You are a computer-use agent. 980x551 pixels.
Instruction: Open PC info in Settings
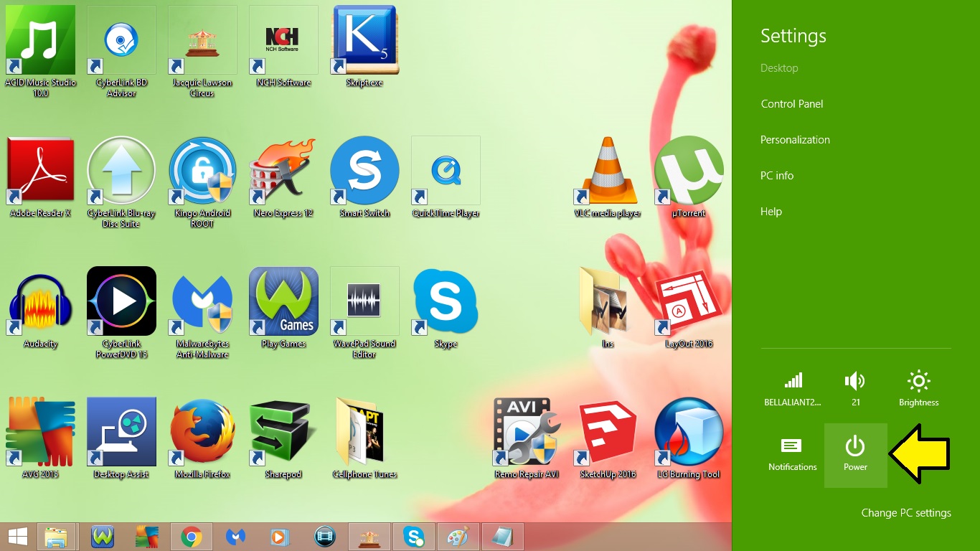click(777, 176)
